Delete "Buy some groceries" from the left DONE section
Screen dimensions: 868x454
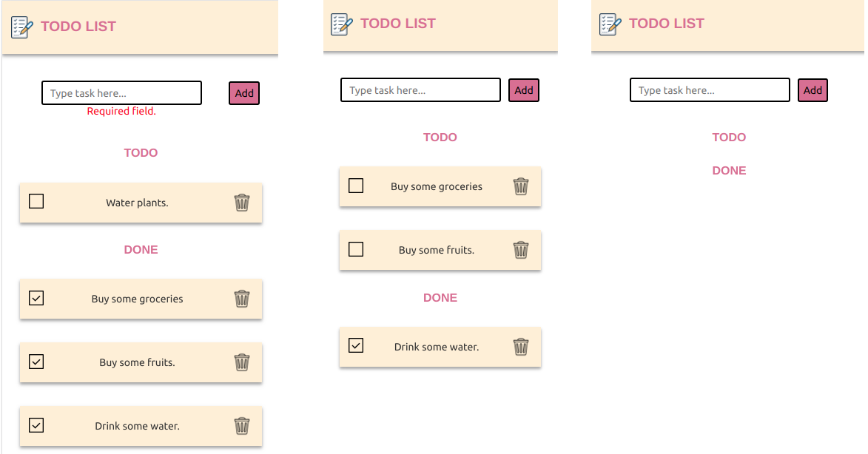click(x=242, y=299)
